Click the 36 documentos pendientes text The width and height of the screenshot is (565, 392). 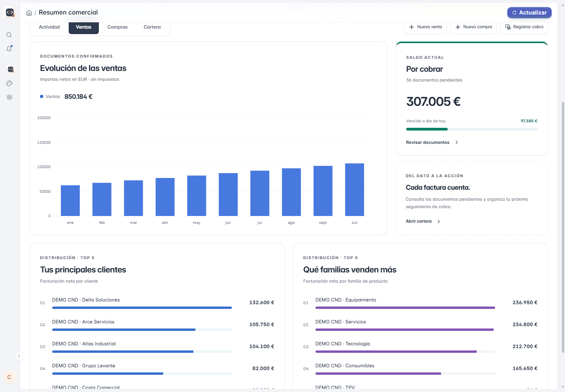[x=434, y=80]
